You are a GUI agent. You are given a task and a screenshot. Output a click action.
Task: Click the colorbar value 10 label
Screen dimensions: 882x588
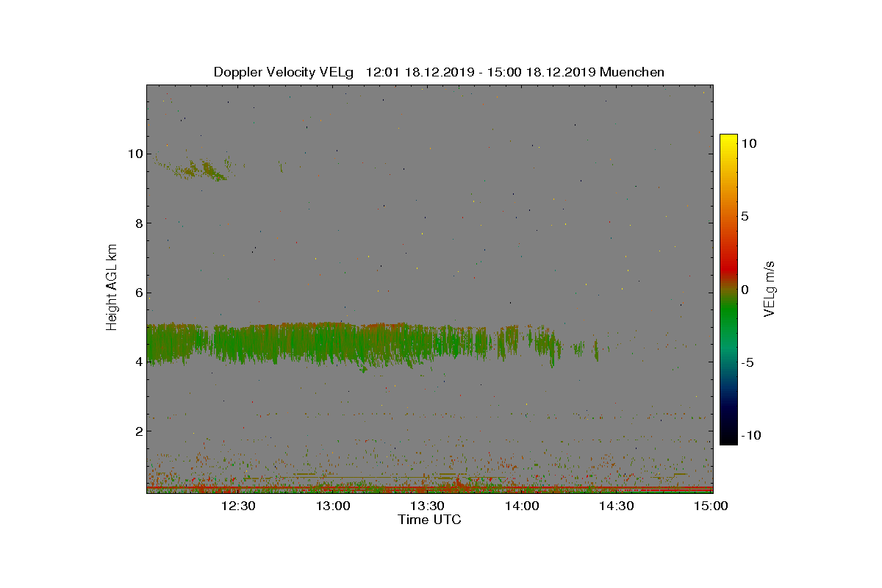pyautogui.click(x=748, y=144)
